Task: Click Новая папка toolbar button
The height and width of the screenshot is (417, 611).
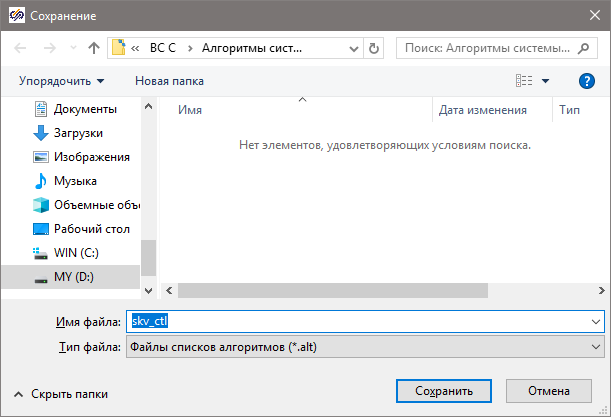Action: [x=169, y=81]
